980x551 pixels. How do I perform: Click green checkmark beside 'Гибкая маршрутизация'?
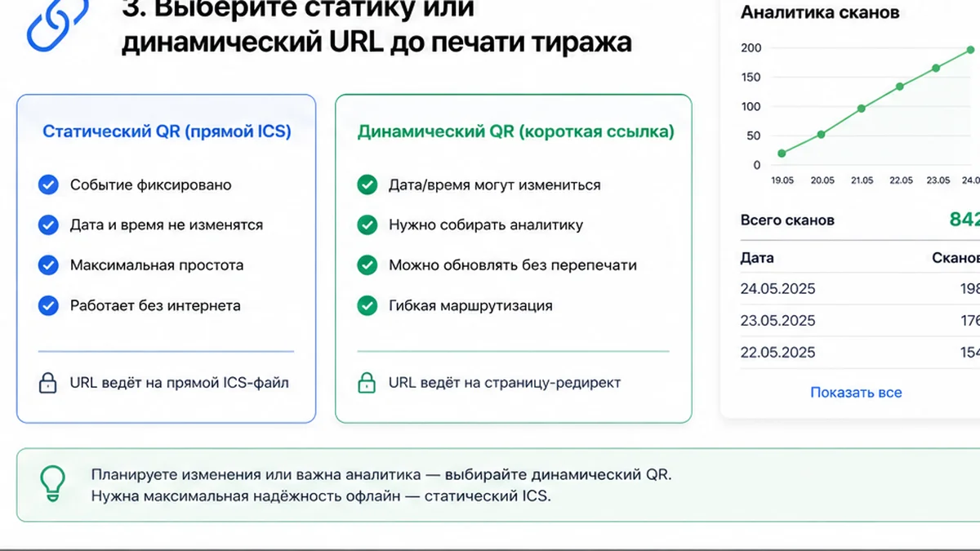pos(367,305)
